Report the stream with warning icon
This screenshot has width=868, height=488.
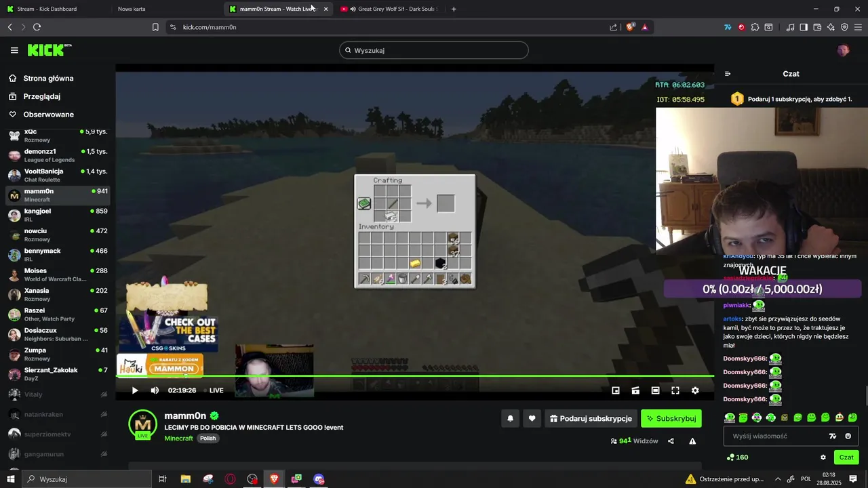[x=692, y=441]
